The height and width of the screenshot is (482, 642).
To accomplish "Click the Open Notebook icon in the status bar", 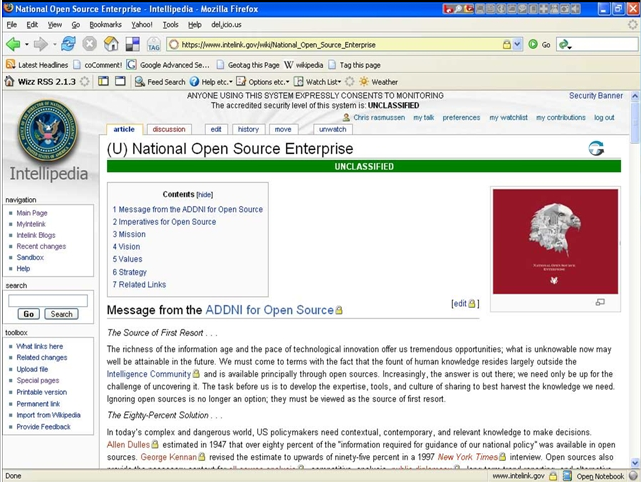I will (x=567, y=476).
